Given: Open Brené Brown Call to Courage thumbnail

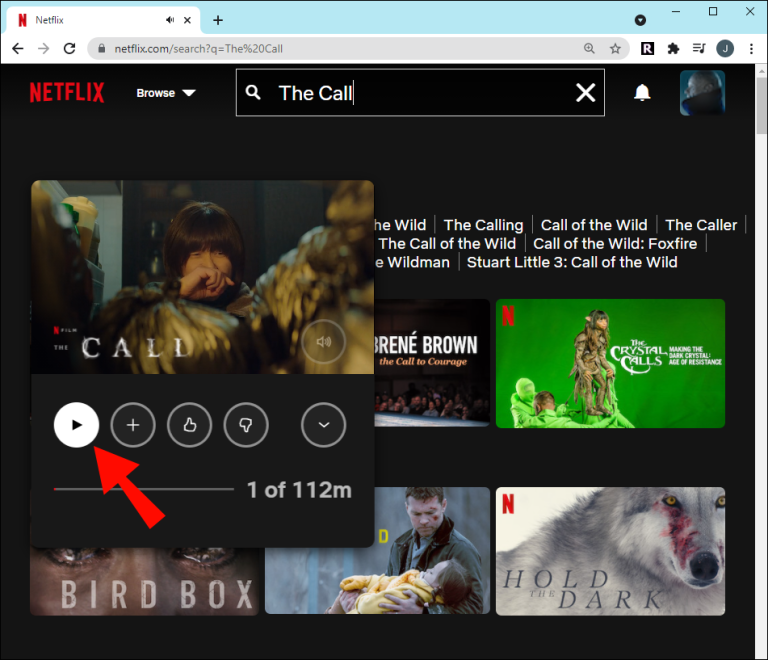Looking at the screenshot, I should click(x=432, y=363).
